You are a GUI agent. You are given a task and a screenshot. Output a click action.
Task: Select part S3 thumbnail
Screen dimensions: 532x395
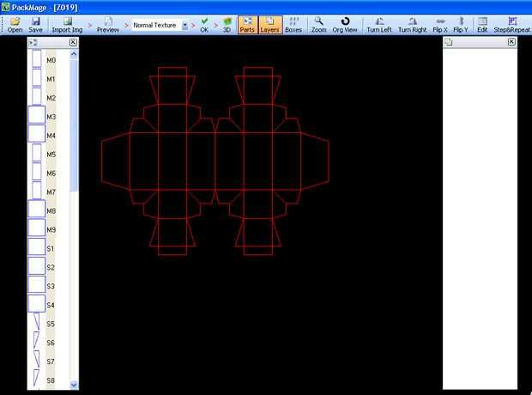point(36,284)
